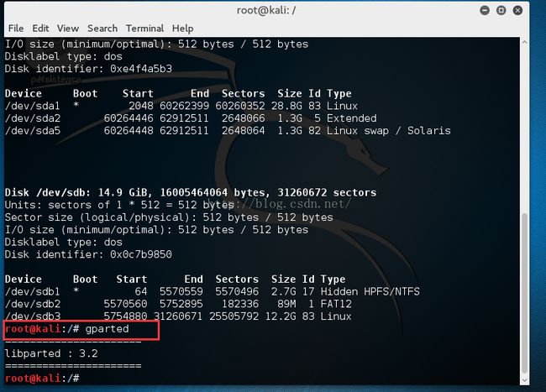This screenshot has width=546, height=392.
Task: Click the 'Disk identifier: 0xe4f4a5b3' line
Action: tap(88, 69)
